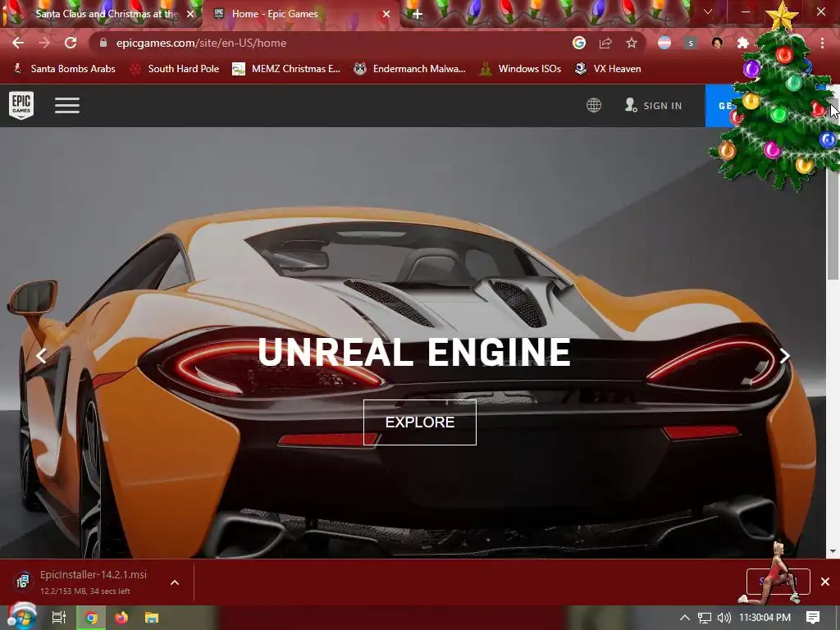Viewport: 840px width, 630px height.
Task: Click the forward navigation arrow
Action: coord(44,43)
